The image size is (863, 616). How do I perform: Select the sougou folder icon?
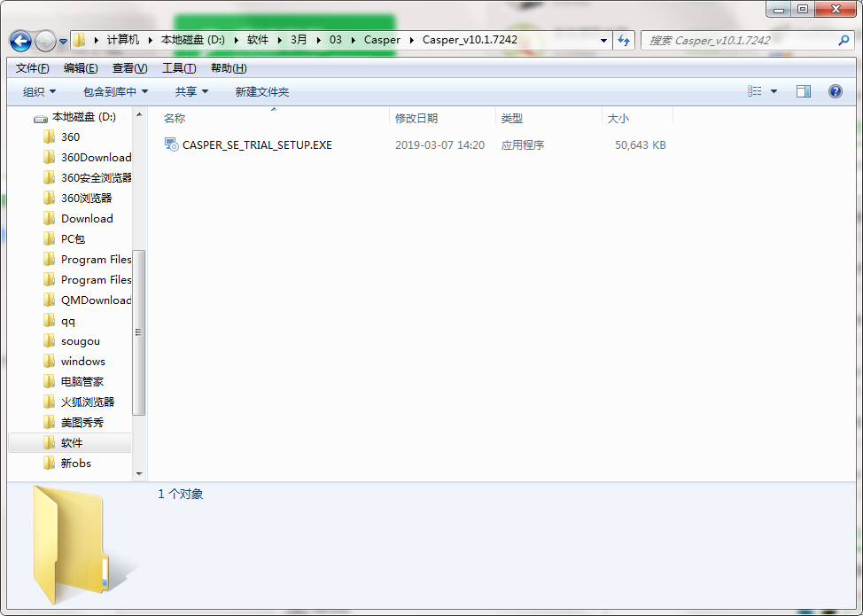tap(49, 340)
